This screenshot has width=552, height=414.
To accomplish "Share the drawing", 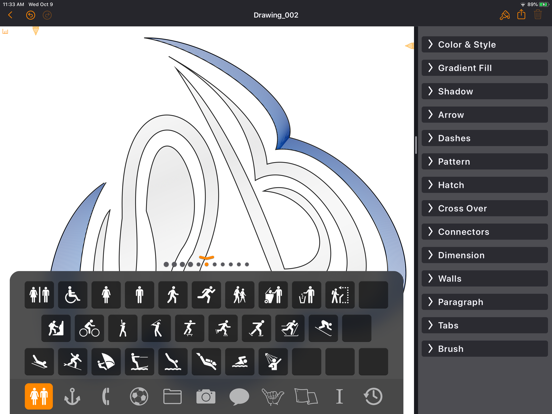I will (521, 15).
